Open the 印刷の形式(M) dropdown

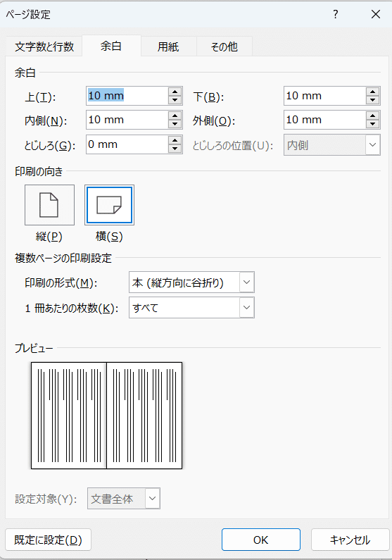191,282
